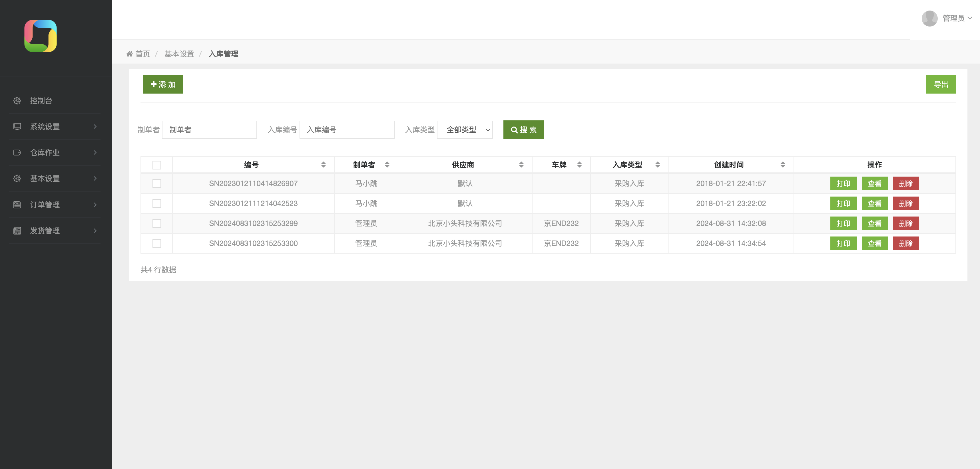
Task: Click cell 2018-01-21 22:41:57
Action: pyautogui.click(x=731, y=183)
